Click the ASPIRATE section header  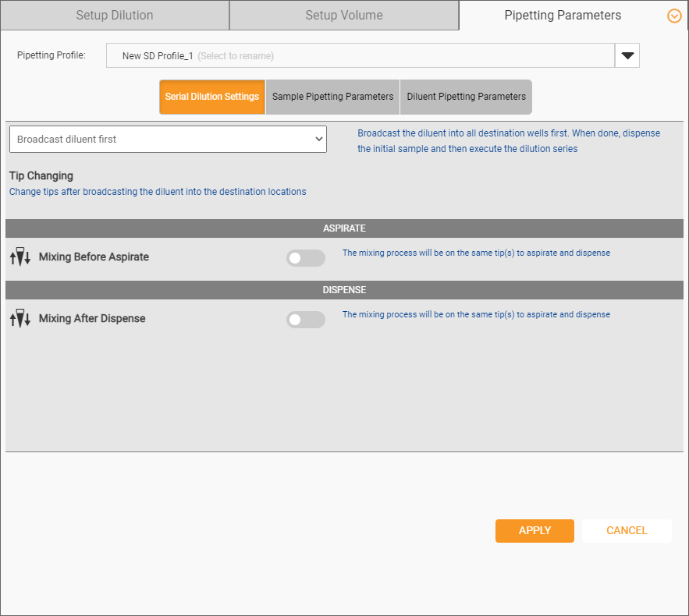point(344,228)
